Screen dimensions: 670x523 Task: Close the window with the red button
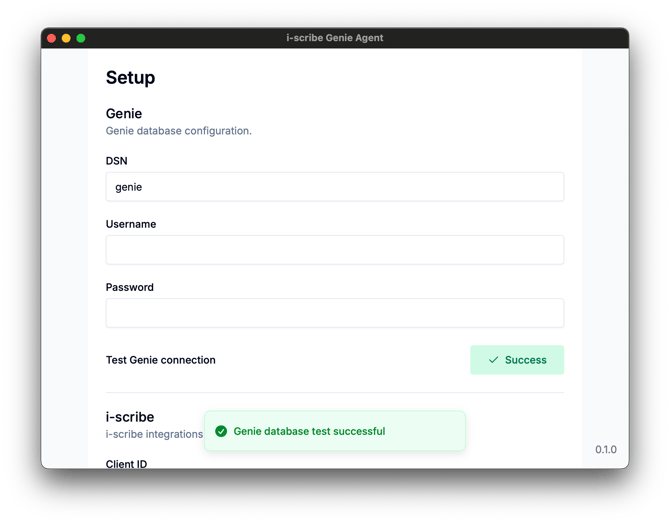(52, 38)
